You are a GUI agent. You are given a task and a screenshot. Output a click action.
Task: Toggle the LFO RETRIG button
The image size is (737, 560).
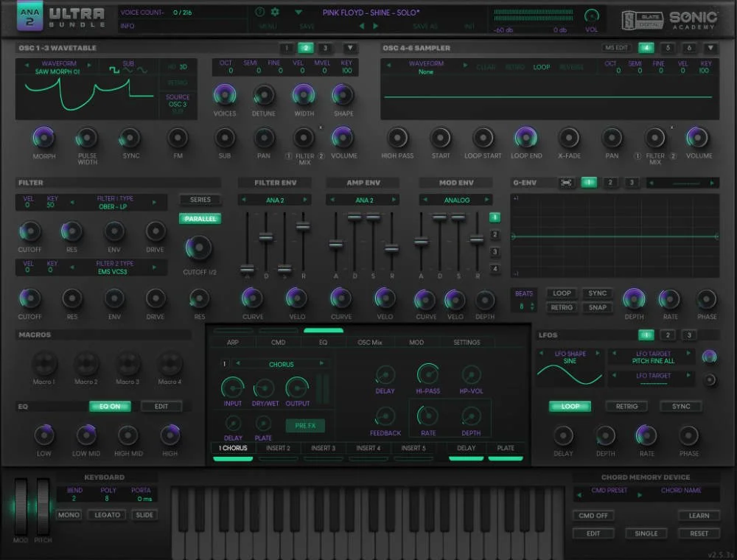tap(626, 407)
